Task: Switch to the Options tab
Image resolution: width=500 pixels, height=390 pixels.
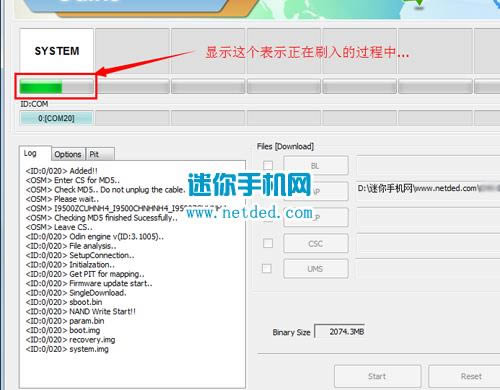Action: pyautogui.click(x=68, y=154)
